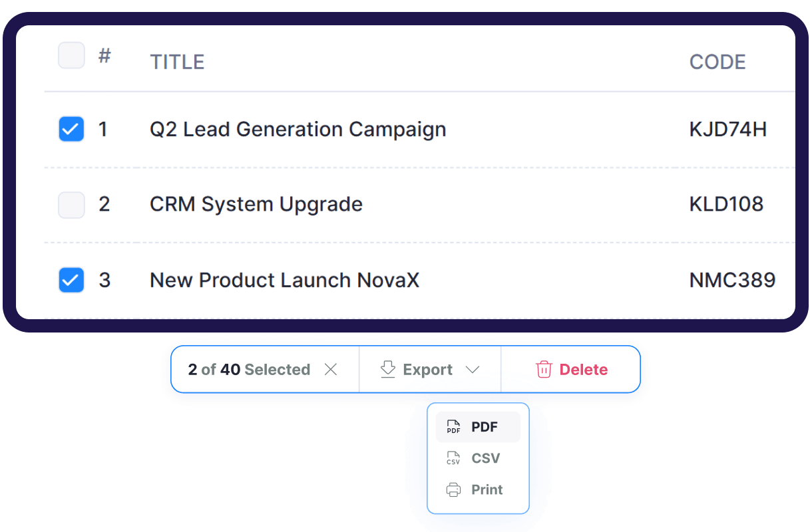The width and height of the screenshot is (812, 532).
Task: Open the Export options button
Action: [x=428, y=370]
